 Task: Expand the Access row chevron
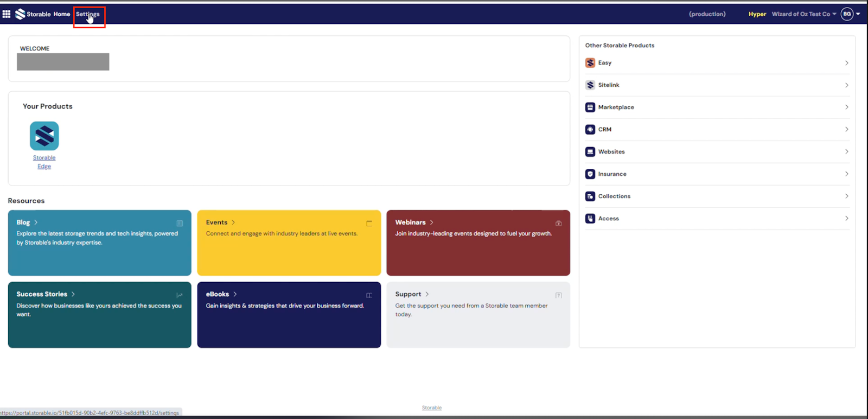pos(846,219)
